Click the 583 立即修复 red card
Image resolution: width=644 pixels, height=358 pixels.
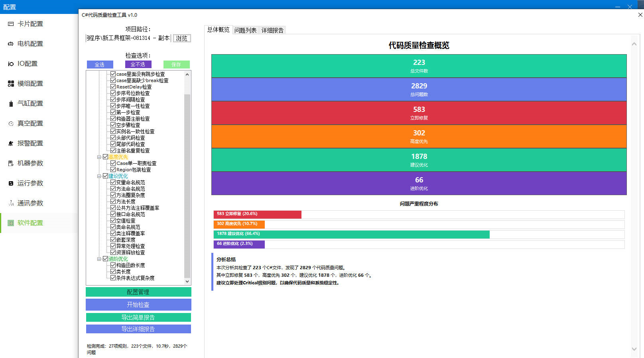[x=419, y=113]
